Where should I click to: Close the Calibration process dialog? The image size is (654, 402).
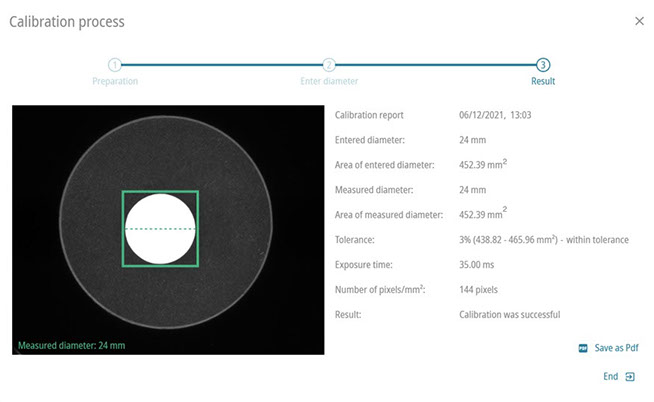click(x=639, y=21)
